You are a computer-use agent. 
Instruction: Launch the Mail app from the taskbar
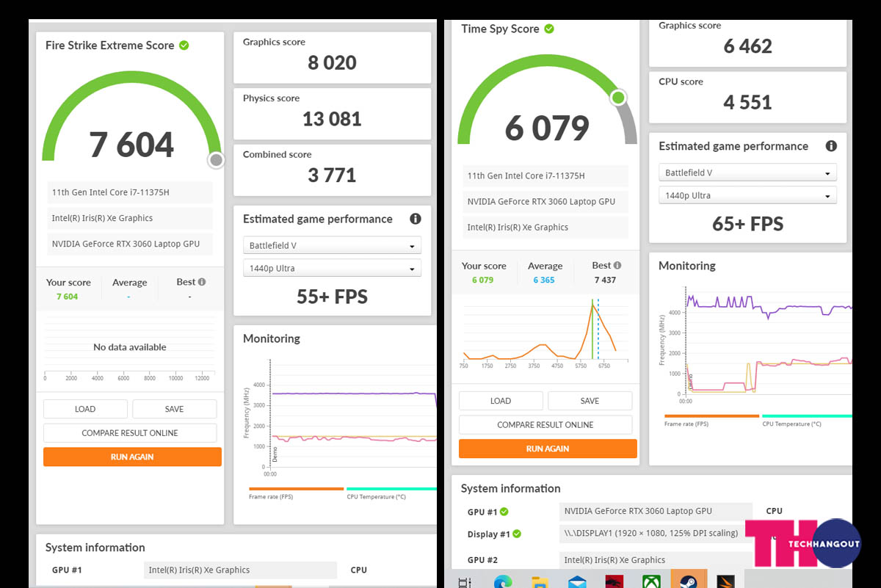pos(577,581)
